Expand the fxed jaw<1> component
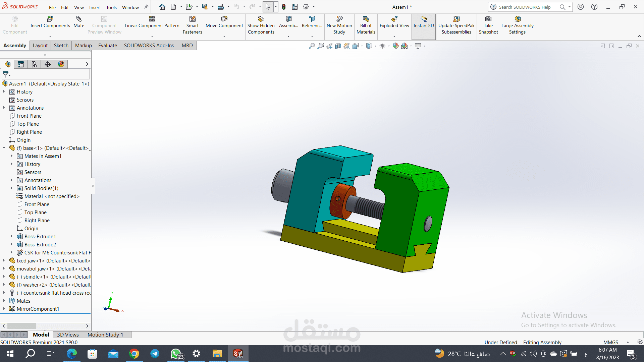 point(4,260)
